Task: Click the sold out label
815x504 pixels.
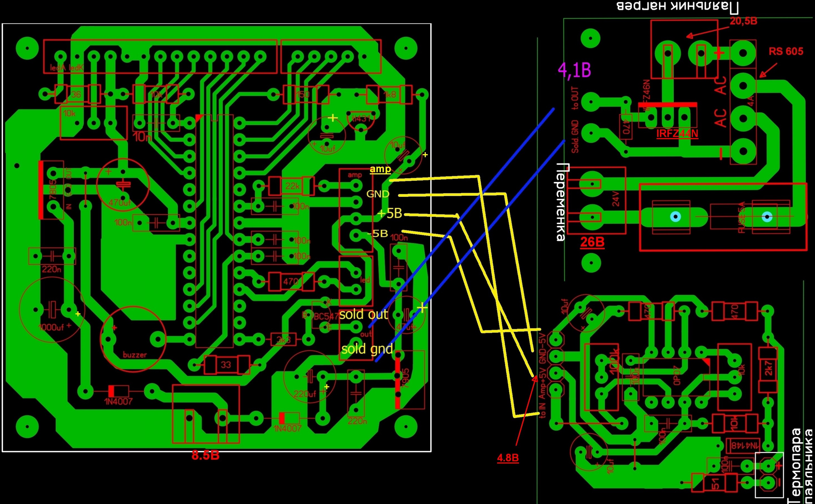Action: click(x=363, y=314)
